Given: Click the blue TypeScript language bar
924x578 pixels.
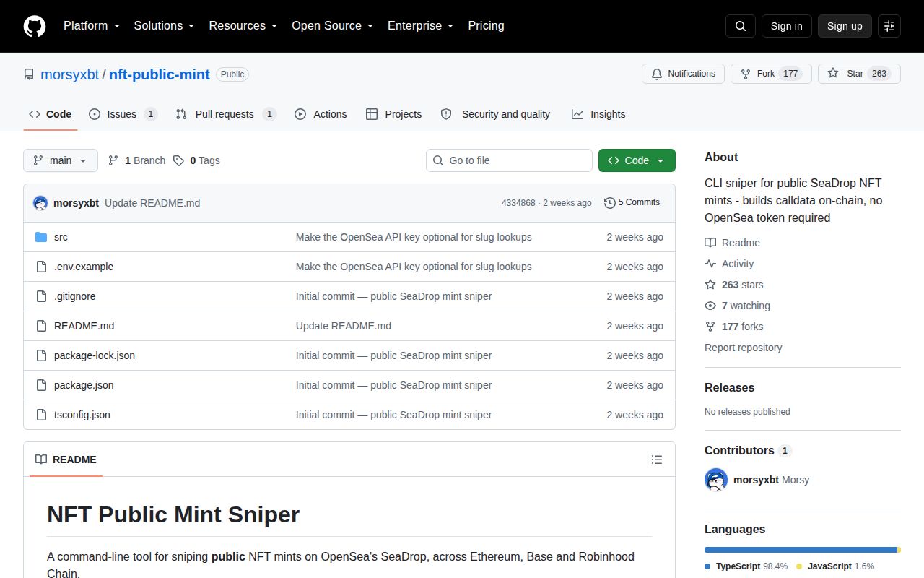Looking at the screenshot, I should 801,550.
